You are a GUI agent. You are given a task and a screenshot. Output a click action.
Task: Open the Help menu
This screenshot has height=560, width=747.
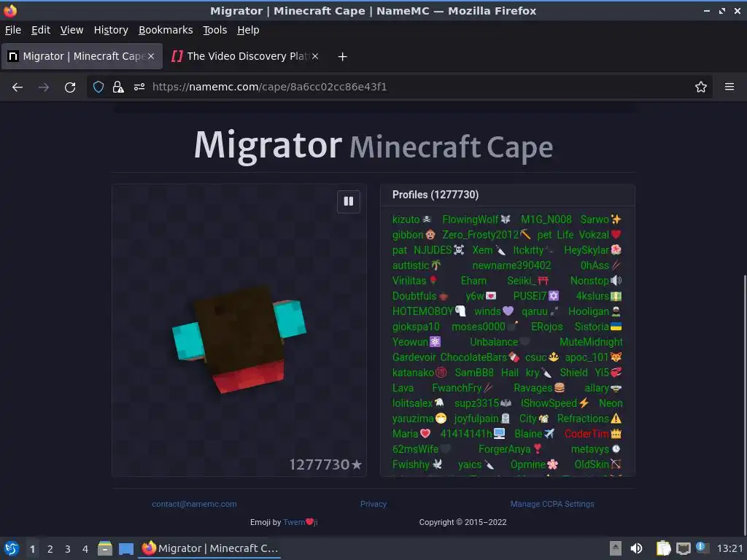click(248, 30)
